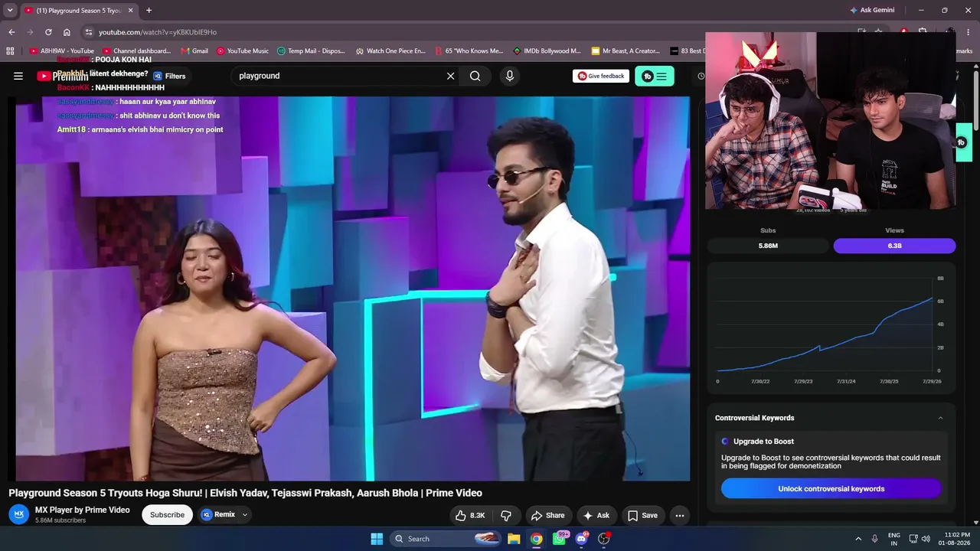Open IMDb Bollywood bookmark

click(x=547, y=51)
